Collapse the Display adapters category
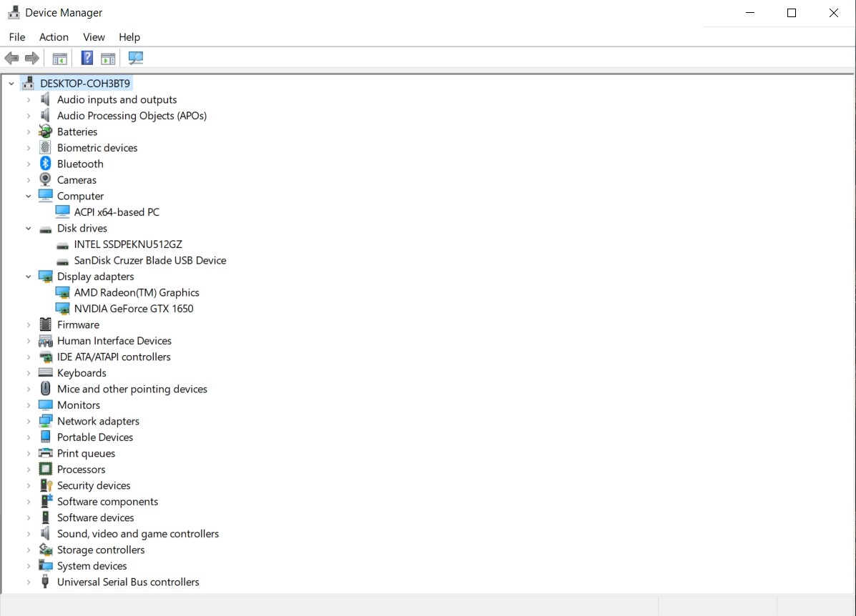 (x=29, y=277)
